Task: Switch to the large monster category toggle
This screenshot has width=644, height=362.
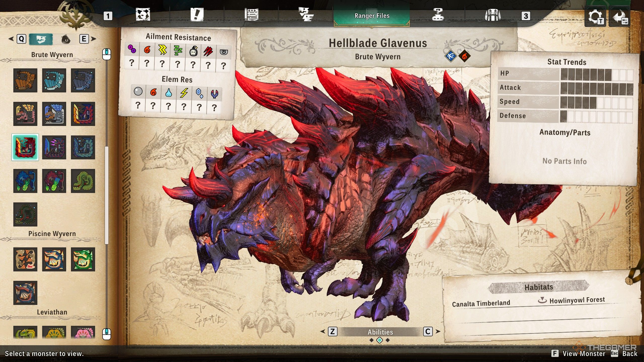Action: pyautogui.click(x=41, y=39)
